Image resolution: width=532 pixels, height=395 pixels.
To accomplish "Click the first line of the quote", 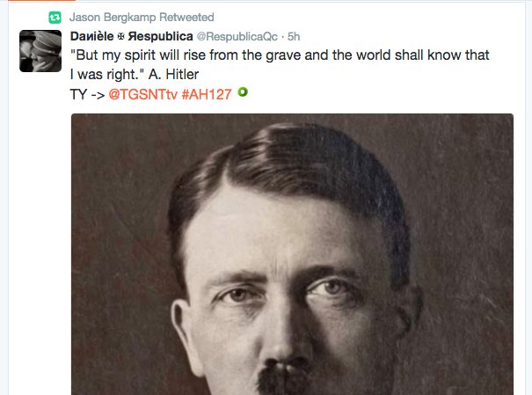I will 280,55.
